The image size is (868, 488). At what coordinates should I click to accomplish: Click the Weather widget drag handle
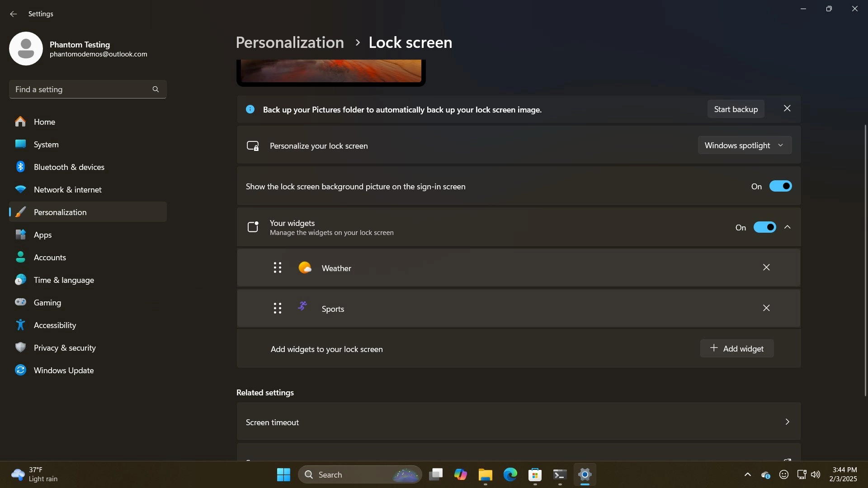click(x=278, y=268)
